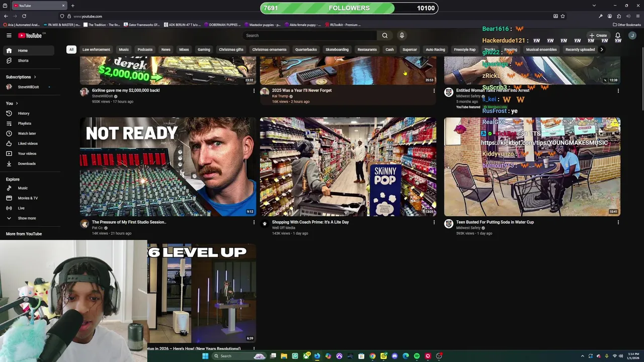This screenshot has width=644, height=362.
Task: Open the notifications bell
Action: [x=618, y=35]
